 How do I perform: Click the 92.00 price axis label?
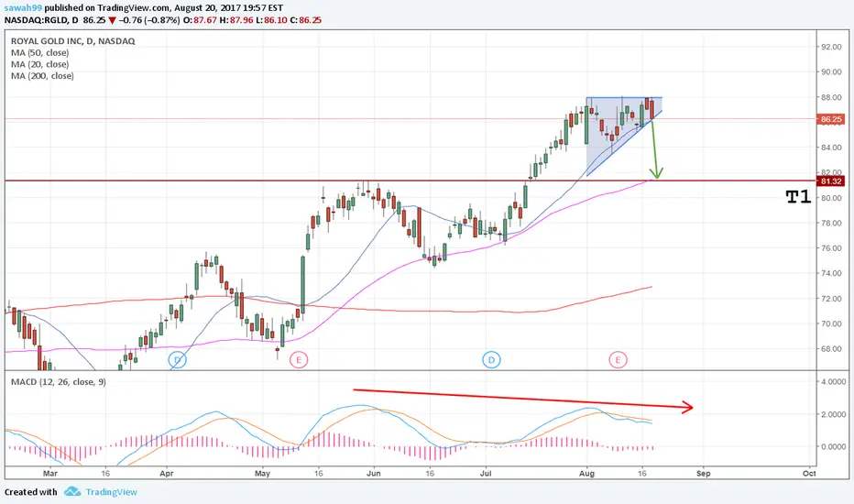pos(832,47)
